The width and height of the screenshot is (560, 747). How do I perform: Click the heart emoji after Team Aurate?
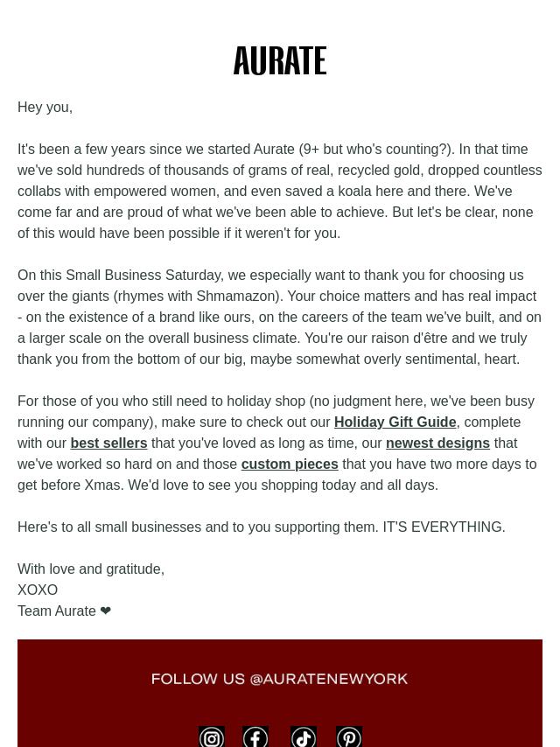(106, 611)
